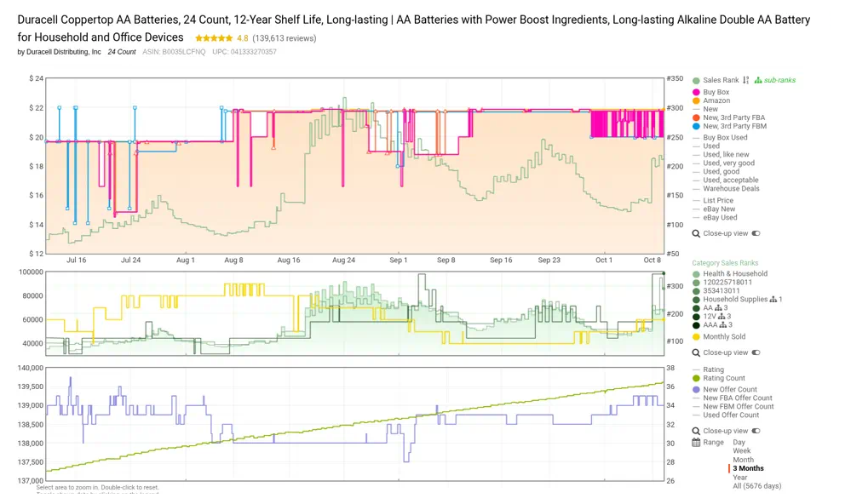Image resolution: width=851 pixels, height=504 pixels.
Task: Click the hierarchy icon beside AAA rank
Action: (723, 325)
